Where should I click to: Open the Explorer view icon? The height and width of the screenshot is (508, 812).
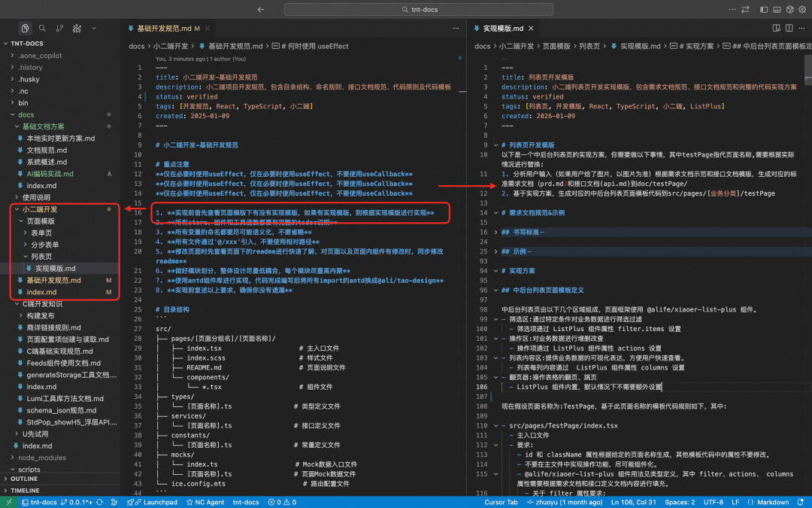tap(25, 29)
